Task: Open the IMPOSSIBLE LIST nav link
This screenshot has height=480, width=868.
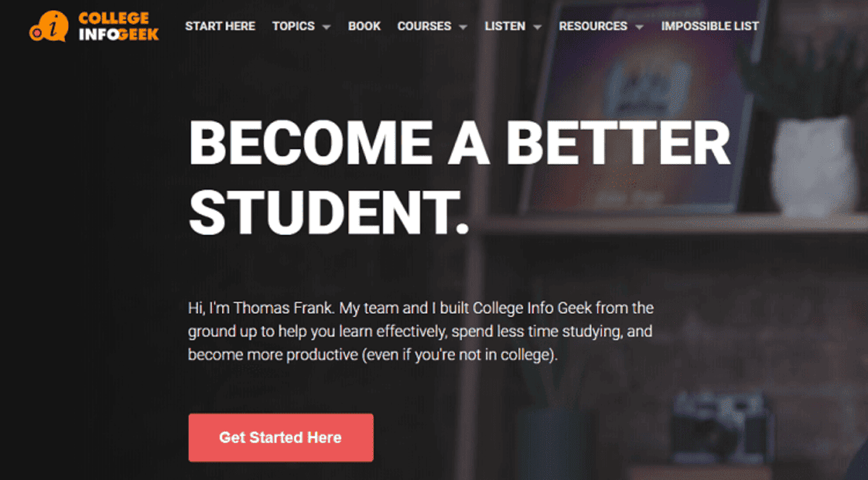Action: [x=710, y=26]
